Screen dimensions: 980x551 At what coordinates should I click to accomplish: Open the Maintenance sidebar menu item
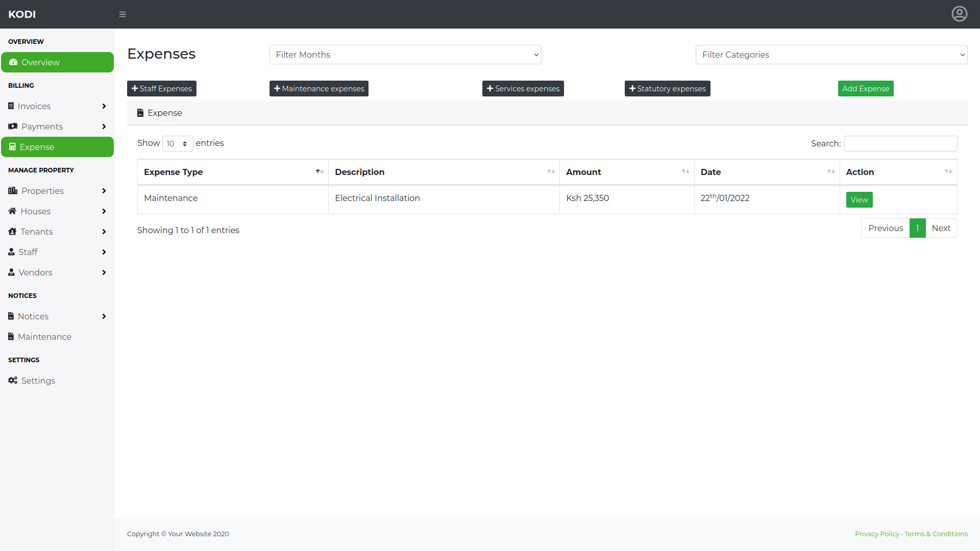(44, 337)
